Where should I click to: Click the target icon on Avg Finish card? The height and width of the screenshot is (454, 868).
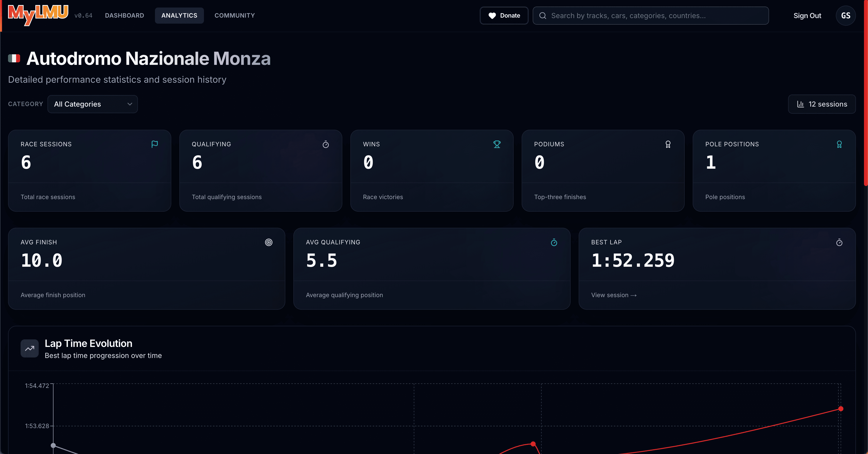tap(268, 243)
